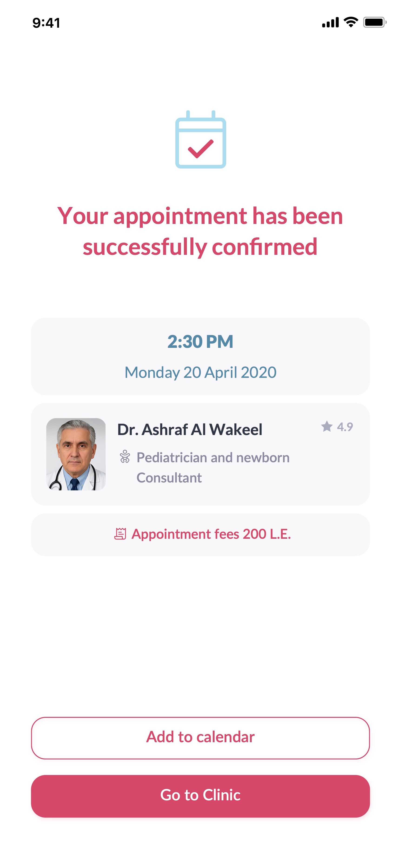Click the Appointment fees 200 L.E. label

211,534
